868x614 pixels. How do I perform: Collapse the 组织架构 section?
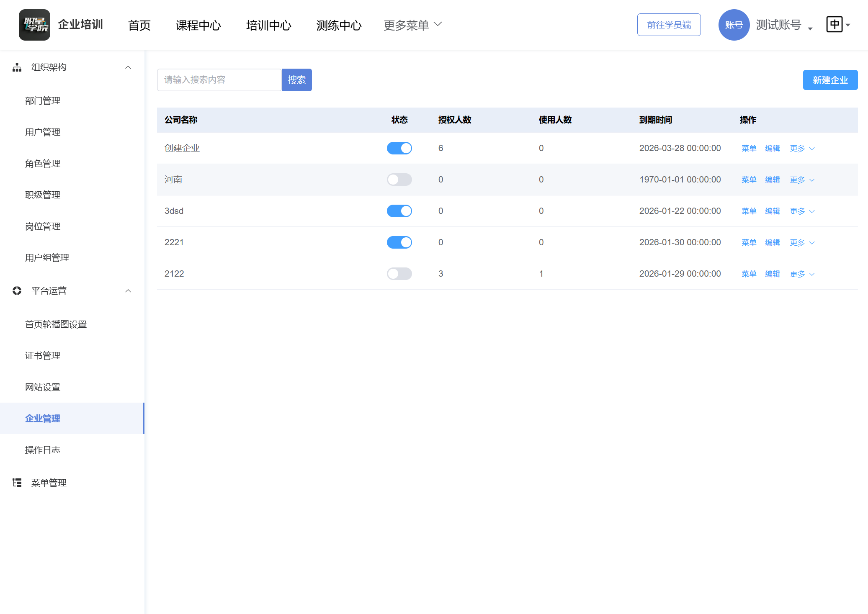coord(128,67)
